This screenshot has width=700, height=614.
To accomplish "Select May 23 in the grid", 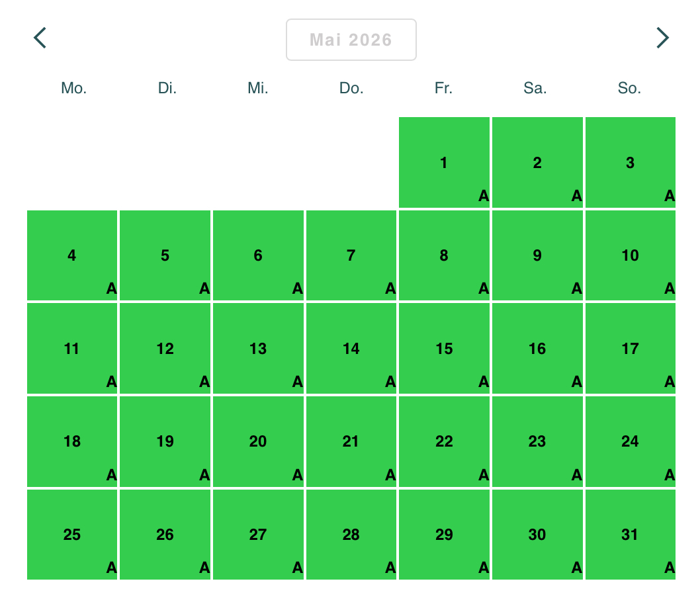I will 537,441.
